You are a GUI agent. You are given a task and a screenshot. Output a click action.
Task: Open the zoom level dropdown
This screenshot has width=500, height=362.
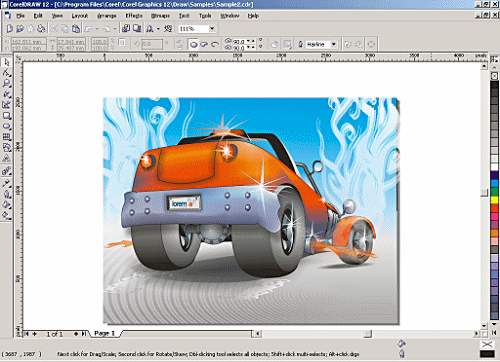coord(212,29)
